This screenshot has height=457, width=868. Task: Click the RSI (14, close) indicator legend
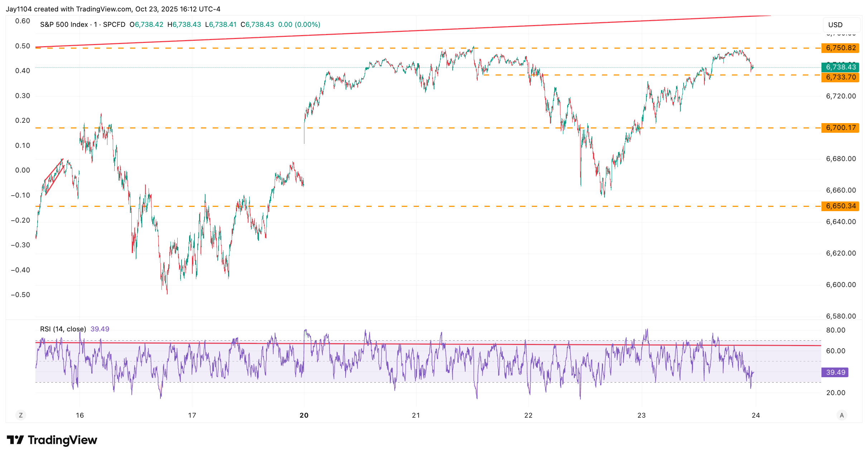63,329
